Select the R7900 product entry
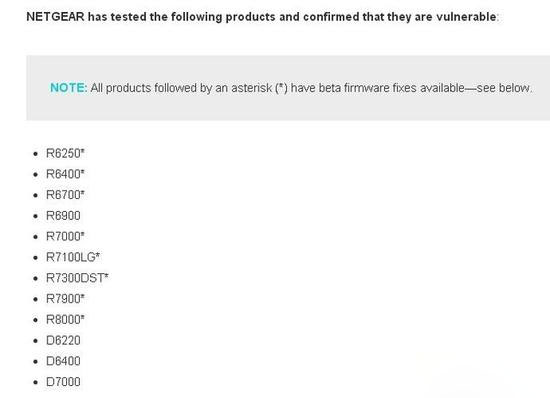Image resolution: width=550 pixels, height=398 pixels. tap(65, 299)
